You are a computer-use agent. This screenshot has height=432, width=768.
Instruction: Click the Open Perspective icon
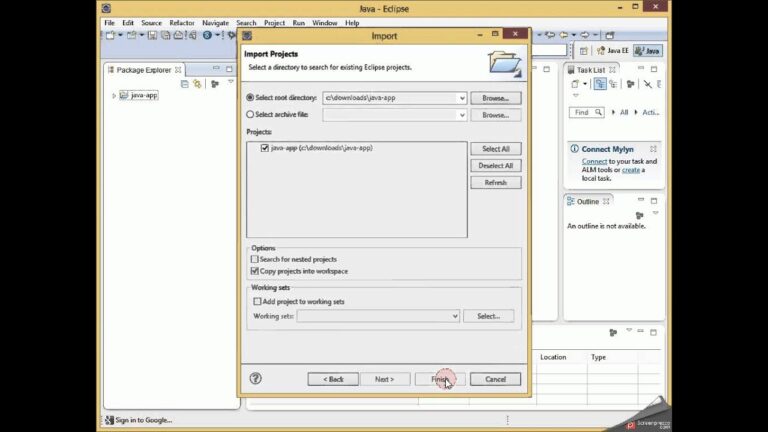pyautogui.click(x=584, y=50)
